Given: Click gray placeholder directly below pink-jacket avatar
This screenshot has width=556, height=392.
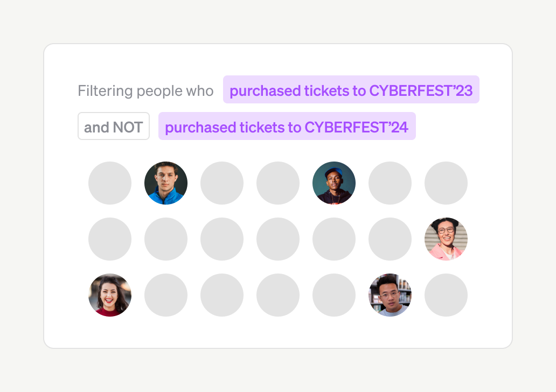Looking at the screenshot, I should (x=446, y=295).
